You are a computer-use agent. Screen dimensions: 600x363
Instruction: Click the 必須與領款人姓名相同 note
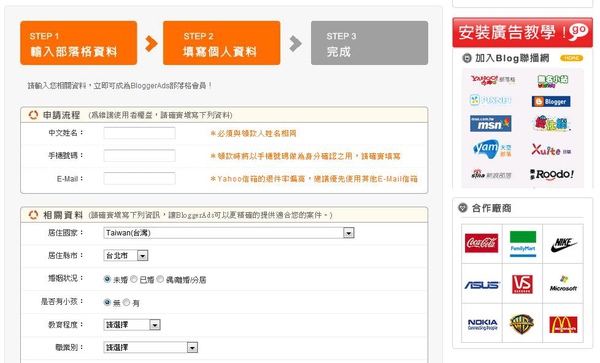[253, 133]
